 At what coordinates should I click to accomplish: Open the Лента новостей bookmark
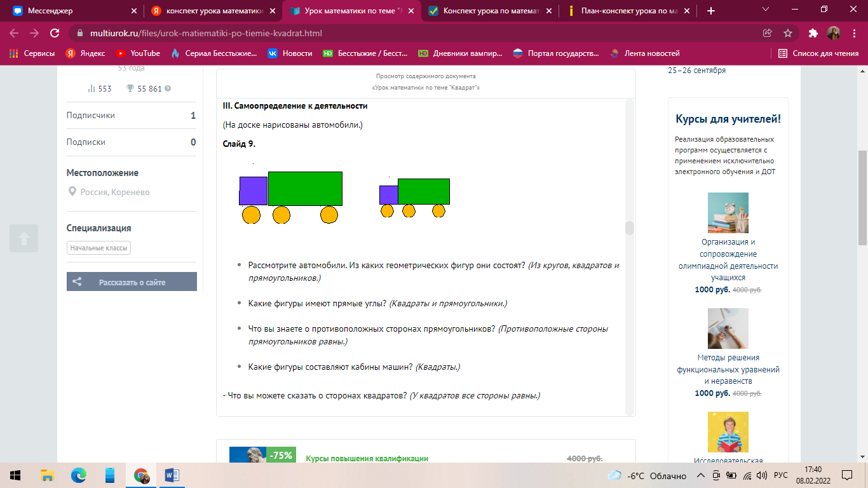click(644, 53)
